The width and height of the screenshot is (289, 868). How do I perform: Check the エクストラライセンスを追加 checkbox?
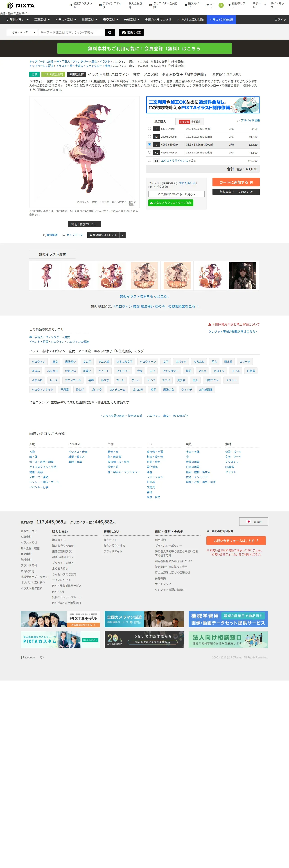[149, 160]
